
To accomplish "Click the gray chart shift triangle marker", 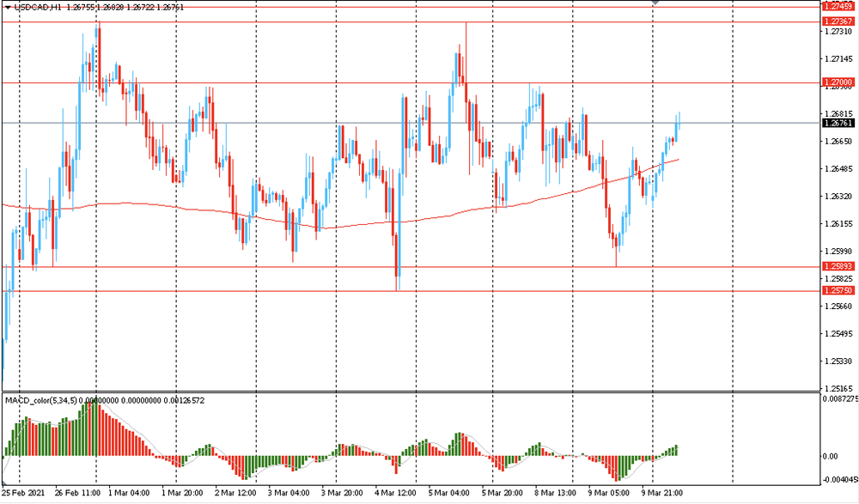I will [x=655, y=3].
